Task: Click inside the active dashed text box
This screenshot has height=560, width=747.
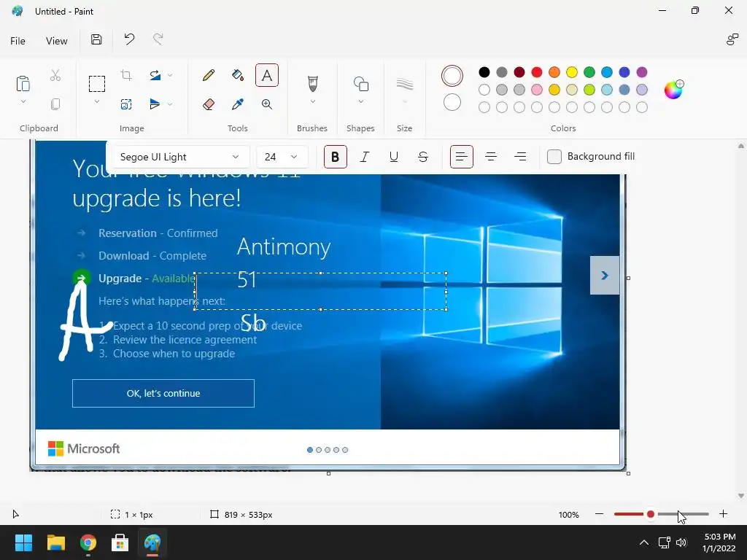Action: [320, 292]
